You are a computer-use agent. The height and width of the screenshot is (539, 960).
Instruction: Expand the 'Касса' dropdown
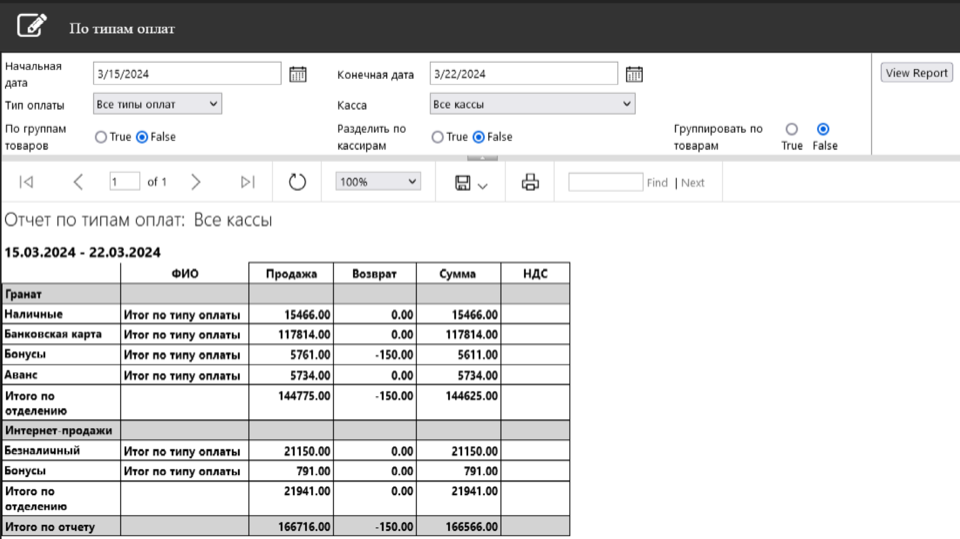[532, 104]
